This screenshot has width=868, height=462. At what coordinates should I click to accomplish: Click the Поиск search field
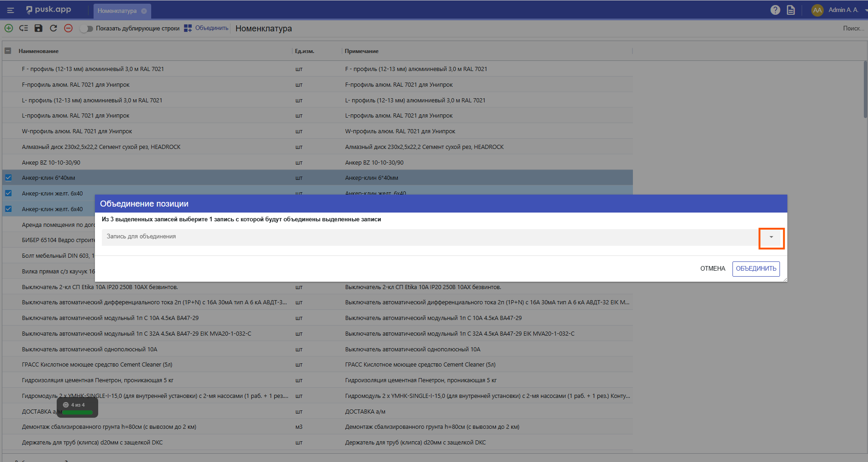point(853,29)
